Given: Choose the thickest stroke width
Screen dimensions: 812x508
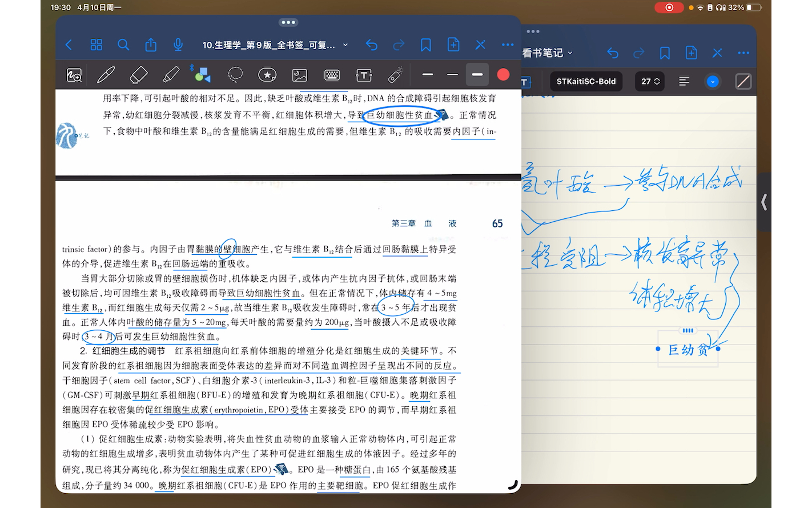Looking at the screenshot, I should click(477, 74).
